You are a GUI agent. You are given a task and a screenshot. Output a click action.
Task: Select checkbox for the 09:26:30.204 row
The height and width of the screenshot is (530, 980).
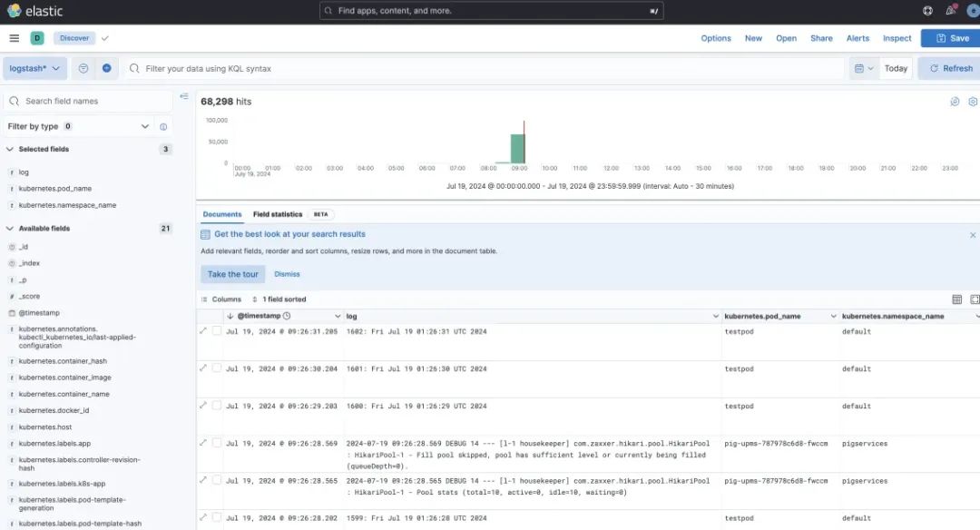pos(216,368)
